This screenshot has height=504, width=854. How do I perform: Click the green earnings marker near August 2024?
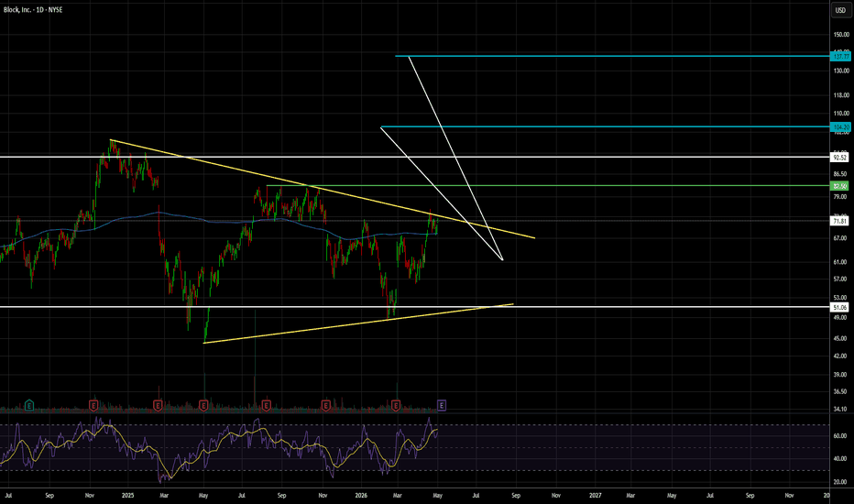[29, 405]
